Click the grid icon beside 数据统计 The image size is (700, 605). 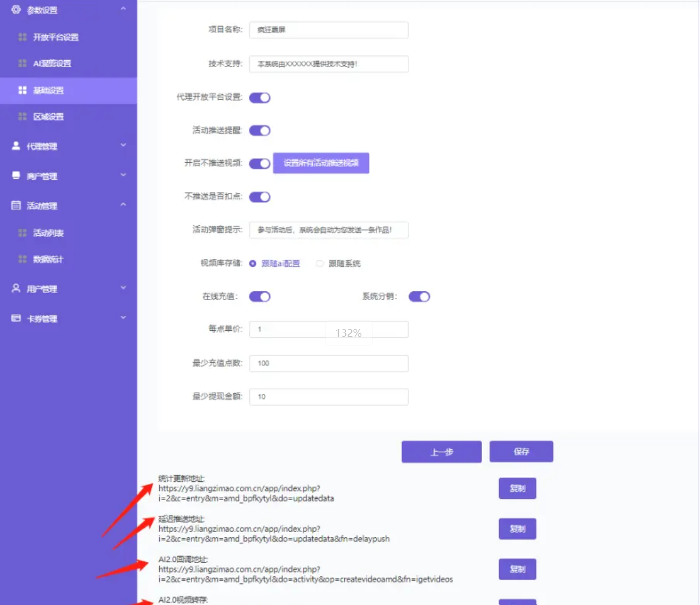pyautogui.click(x=22, y=259)
